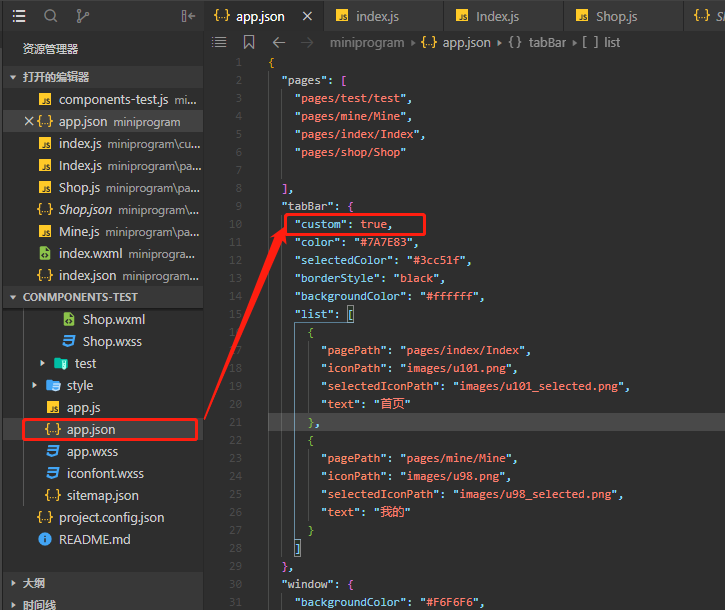Open index.js miniprogram\cu... in open editors
Viewport: 725px width, 610px height.
103,144
